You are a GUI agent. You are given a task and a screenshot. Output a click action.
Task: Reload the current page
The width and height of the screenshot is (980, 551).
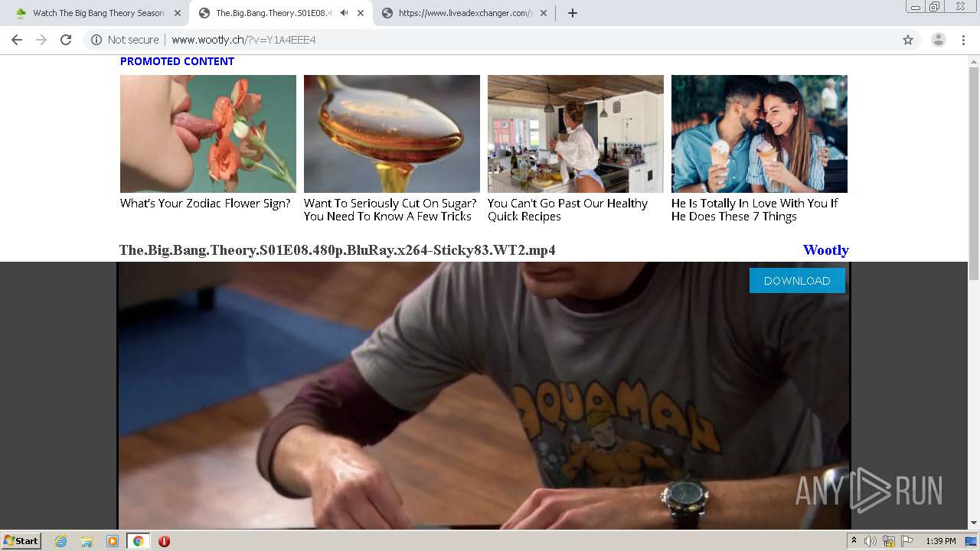click(x=66, y=40)
